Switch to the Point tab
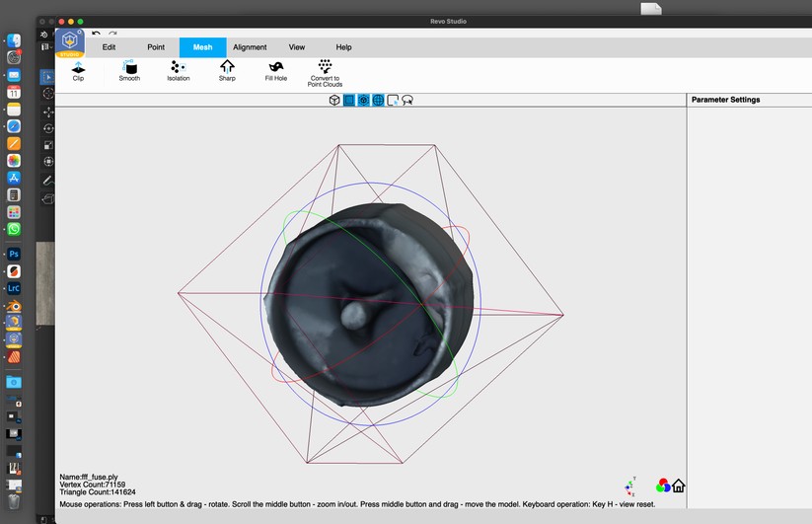The width and height of the screenshot is (812, 524). coord(156,47)
